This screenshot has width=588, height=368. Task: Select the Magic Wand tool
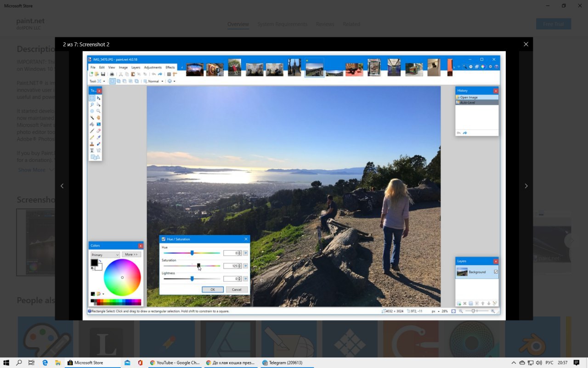tap(92, 117)
